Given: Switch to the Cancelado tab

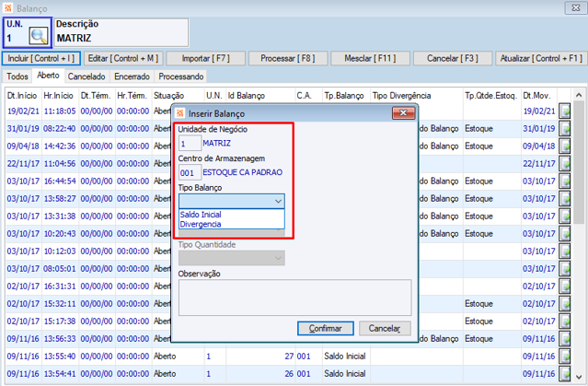Looking at the screenshot, I should pos(86,76).
